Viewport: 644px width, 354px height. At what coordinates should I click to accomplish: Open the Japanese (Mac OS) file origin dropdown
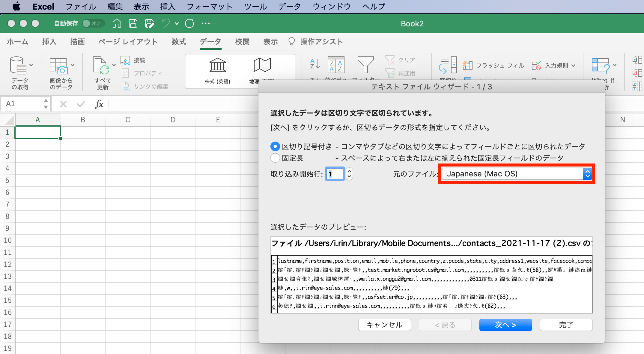tap(516, 174)
